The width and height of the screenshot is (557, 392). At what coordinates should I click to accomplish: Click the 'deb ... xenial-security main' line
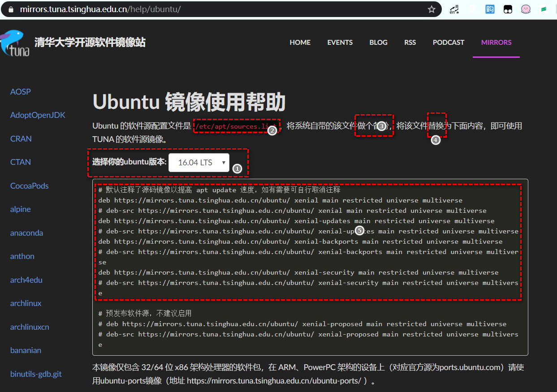tap(298, 272)
